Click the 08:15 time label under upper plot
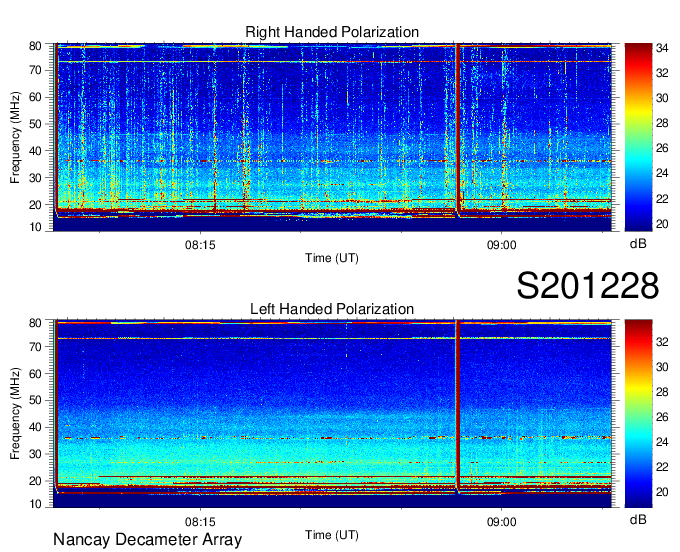 pyautogui.click(x=200, y=245)
